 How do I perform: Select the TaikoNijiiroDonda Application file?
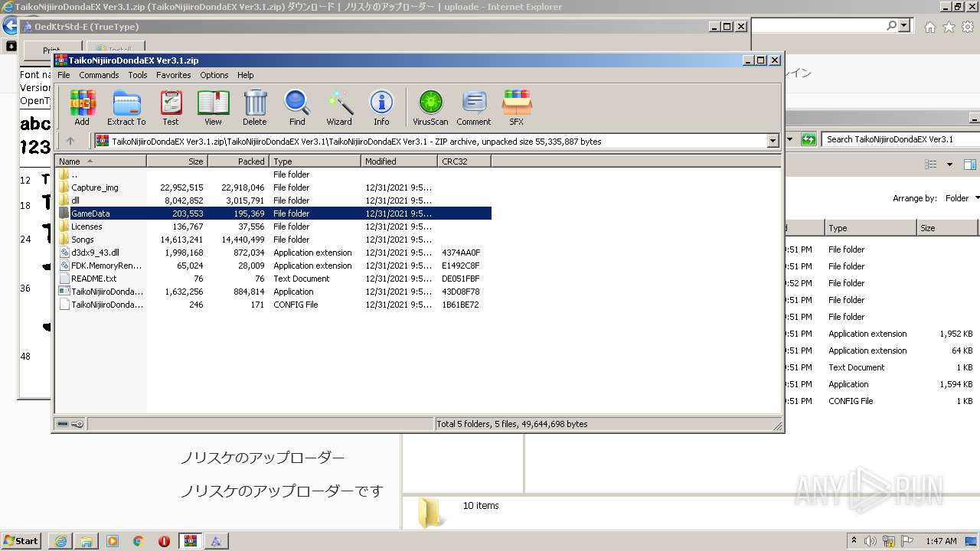pyautogui.click(x=273, y=292)
